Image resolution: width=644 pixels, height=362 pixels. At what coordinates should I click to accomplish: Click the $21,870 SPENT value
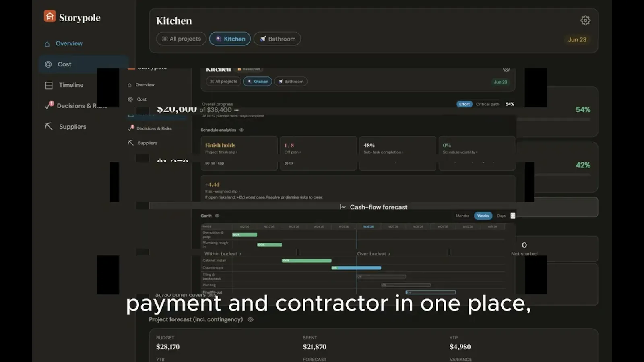(x=314, y=347)
